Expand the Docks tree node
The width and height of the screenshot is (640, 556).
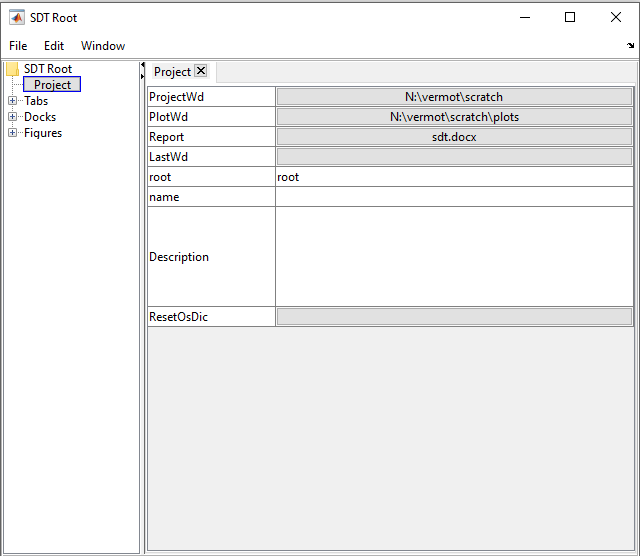[13, 117]
